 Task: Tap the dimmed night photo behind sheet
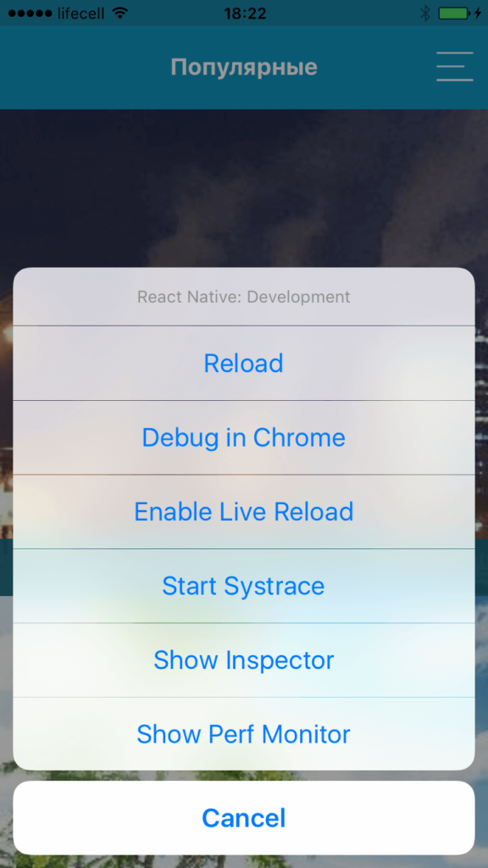click(x=244, y=188)
